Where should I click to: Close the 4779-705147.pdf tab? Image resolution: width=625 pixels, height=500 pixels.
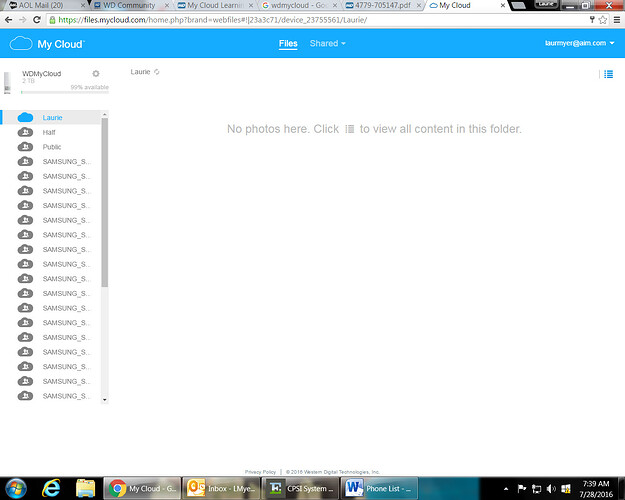click(419, 6)
